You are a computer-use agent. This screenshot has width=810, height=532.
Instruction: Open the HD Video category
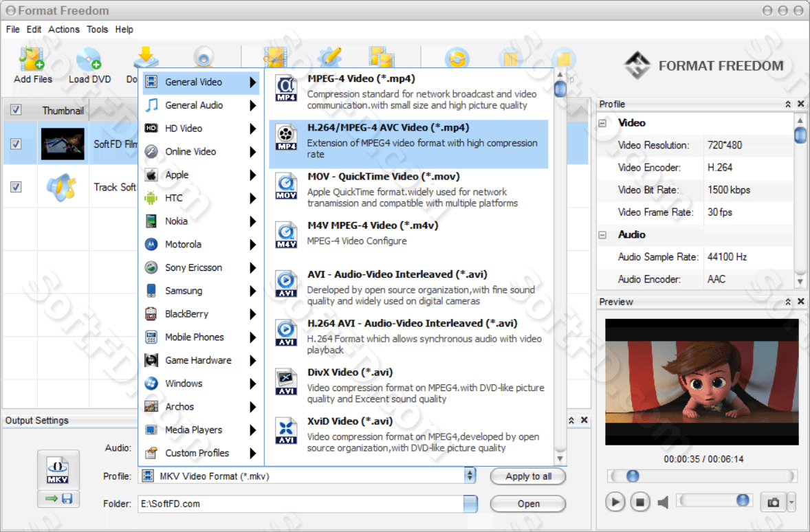click(x=201, y=129)
